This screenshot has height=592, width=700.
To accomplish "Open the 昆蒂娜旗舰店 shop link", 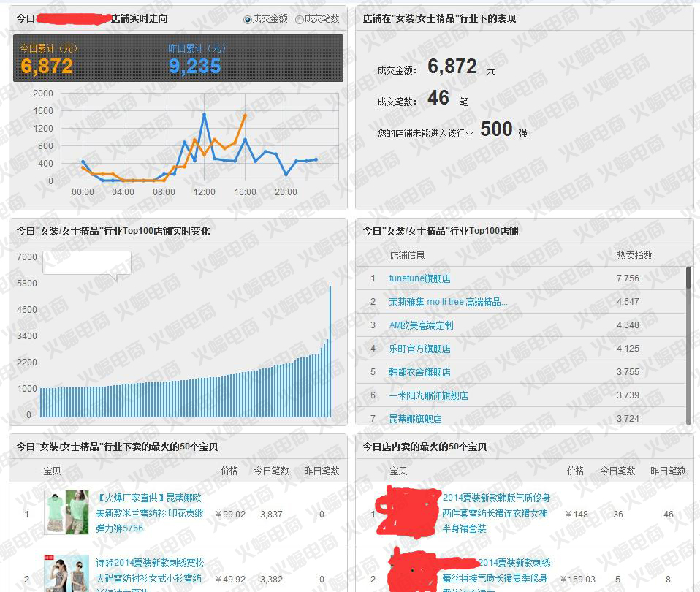I will (x=415, y=419).
